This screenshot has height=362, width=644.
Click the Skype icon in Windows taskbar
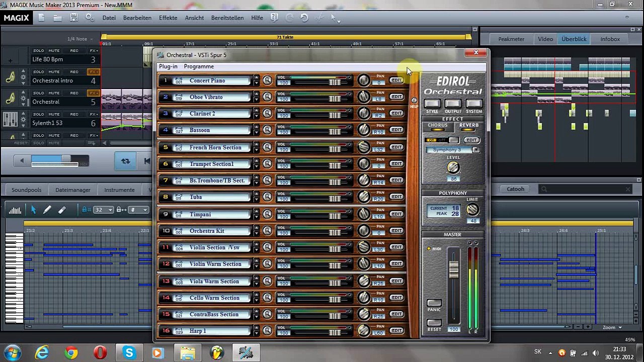pyautogui.click(x=129, y=352)
